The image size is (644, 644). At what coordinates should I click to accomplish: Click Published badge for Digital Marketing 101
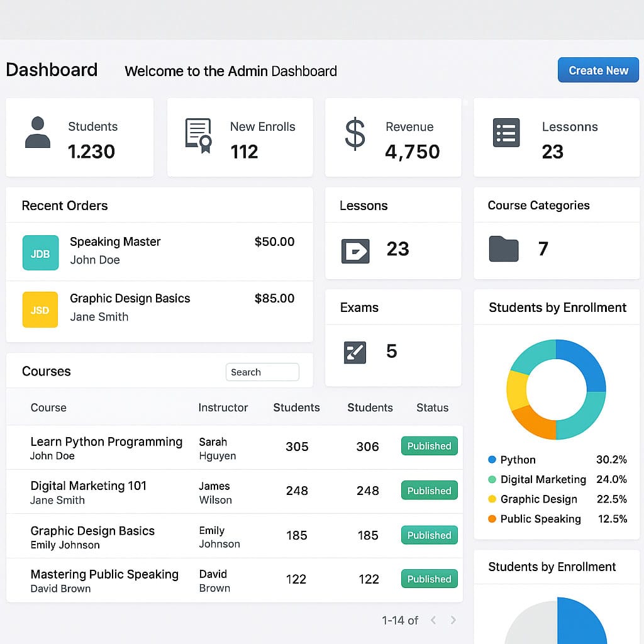click(429, 491)
